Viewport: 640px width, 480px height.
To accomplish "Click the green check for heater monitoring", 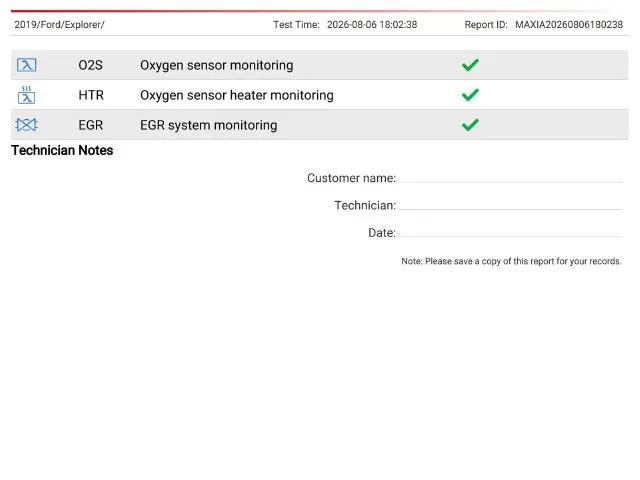I will coord(470,95).
